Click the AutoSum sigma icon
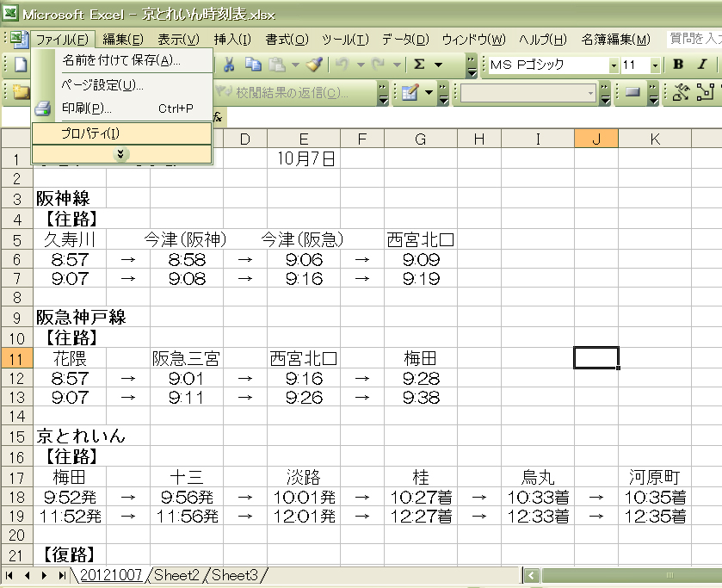This screenshot has width=722, height=588. click(x=419, y=65)
